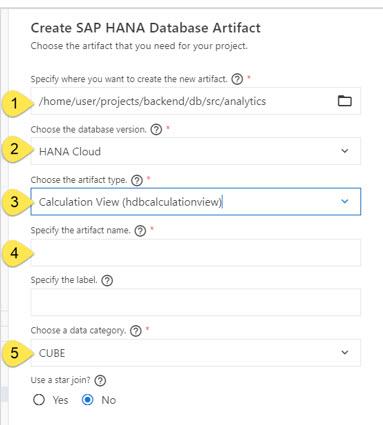Image resolution: width=383 pixels, height=425 pixels.
Task: Show help icon beside artifact name
Action: tap(140, 230)
